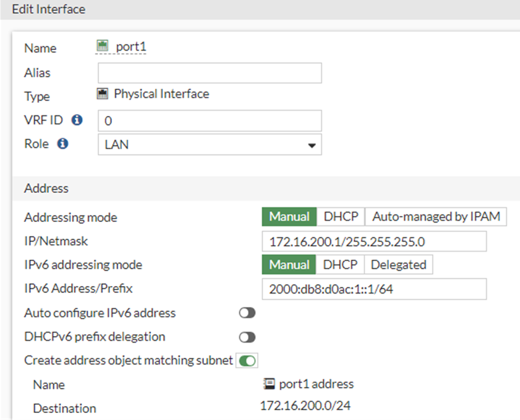The width and height of the screenshot is (520, 420).
Task: Disable Create address object matching subnet
Action: coord(247,361)
